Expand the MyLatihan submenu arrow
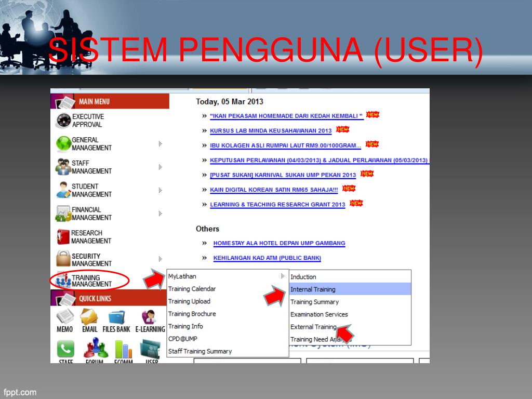 (282, 276)
